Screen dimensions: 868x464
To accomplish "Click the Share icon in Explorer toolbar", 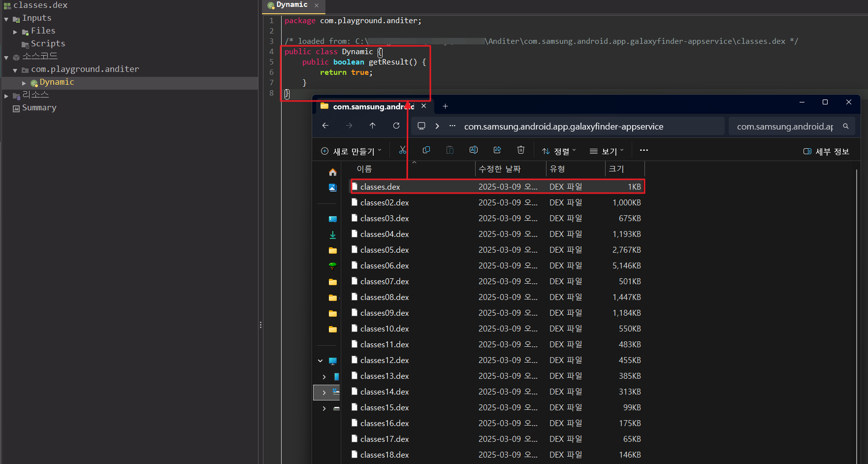I will [x=497, y=150].
